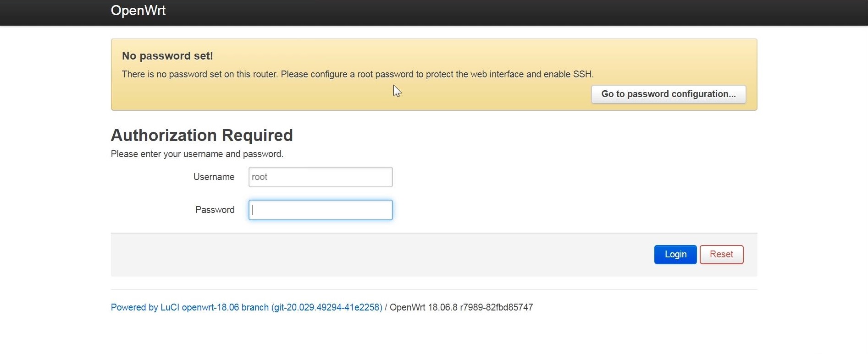Click the r7989-82fbd85747 build revision text

[x=496, y=307]
